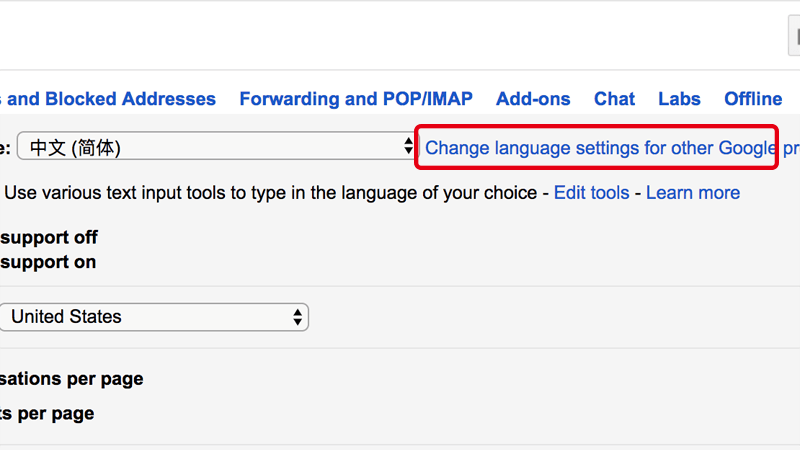The image size is (800, 450).
Task: Select the "support off" option label
Action: point(49,238)
